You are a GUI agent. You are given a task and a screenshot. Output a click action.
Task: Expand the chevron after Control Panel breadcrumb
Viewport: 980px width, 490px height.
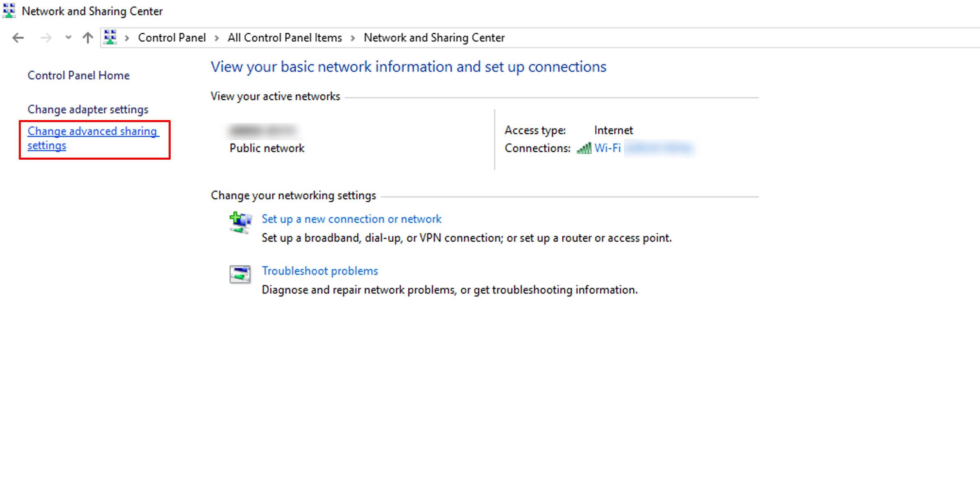217,38
